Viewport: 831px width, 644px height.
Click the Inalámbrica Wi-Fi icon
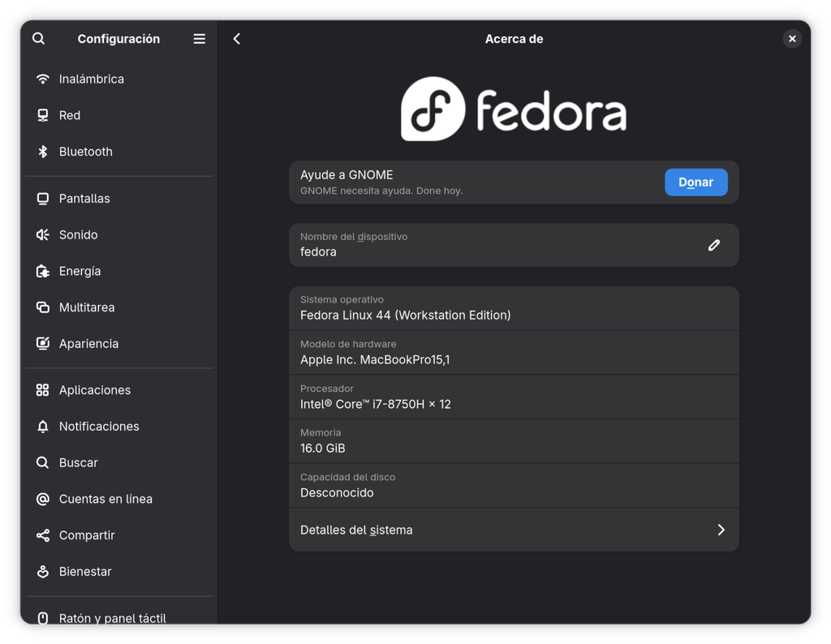tap(43, 79)
